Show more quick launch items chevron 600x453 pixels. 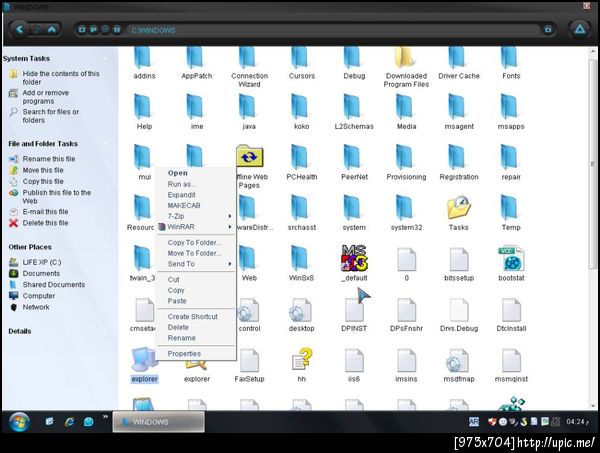click(x=105, y=417)
